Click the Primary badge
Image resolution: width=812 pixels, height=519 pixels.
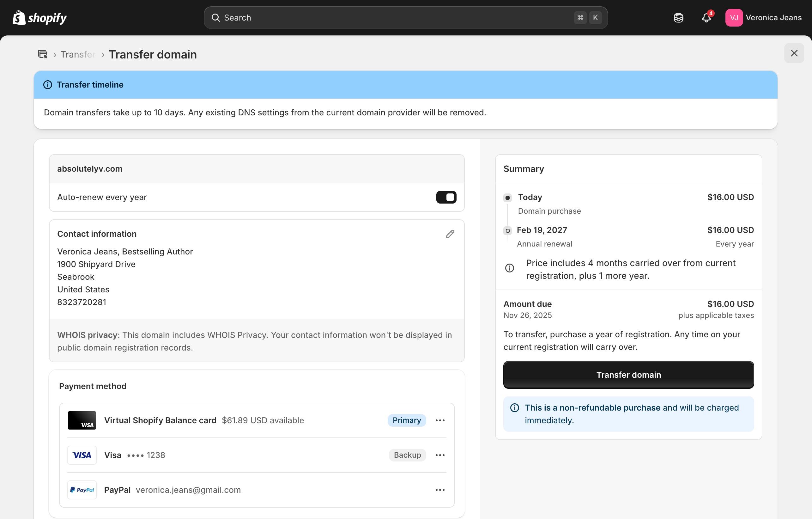406,420
